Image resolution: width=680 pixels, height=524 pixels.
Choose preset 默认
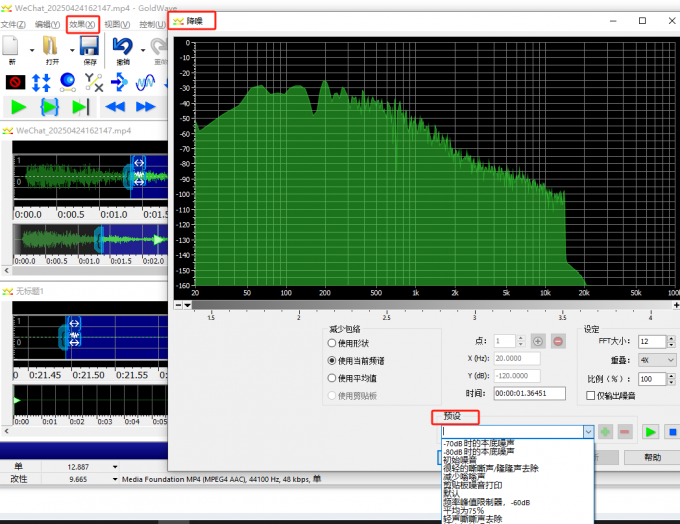451,494
